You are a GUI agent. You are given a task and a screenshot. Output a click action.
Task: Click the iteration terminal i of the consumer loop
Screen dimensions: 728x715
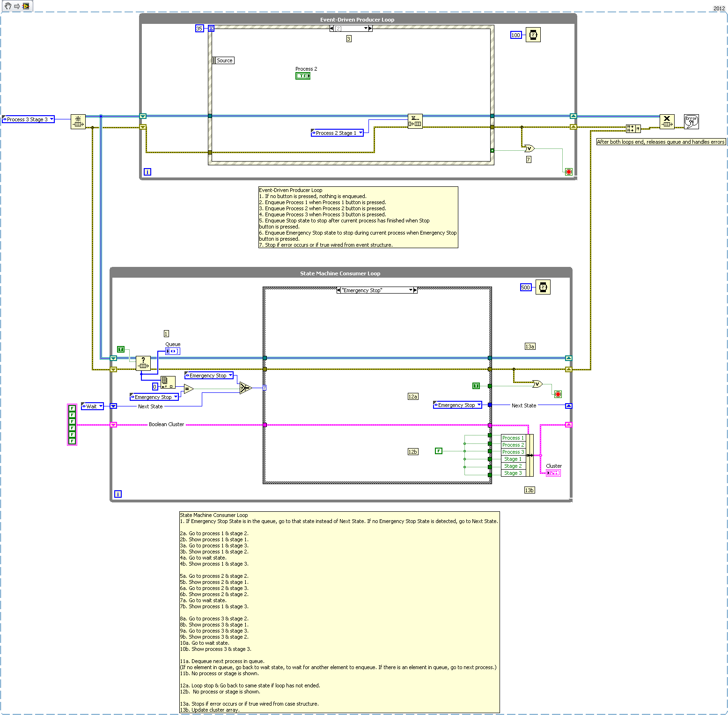pos(118,494)
